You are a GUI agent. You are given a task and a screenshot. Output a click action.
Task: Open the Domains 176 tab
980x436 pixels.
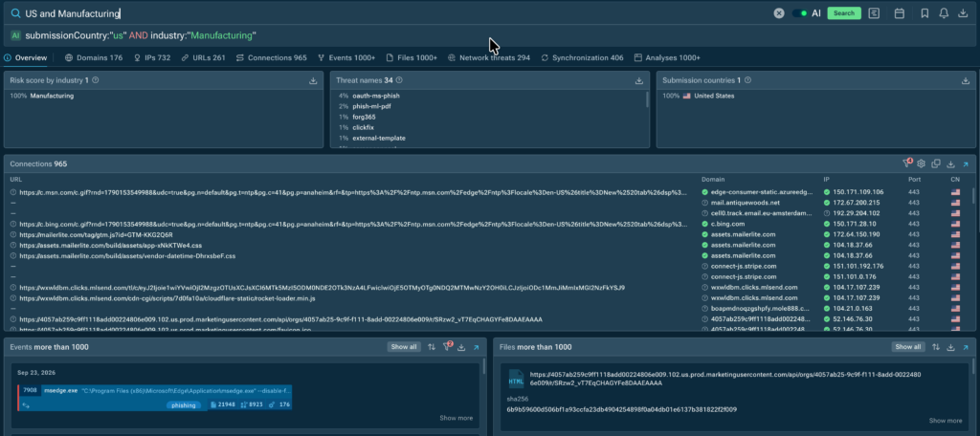click(x=94, y=57)
